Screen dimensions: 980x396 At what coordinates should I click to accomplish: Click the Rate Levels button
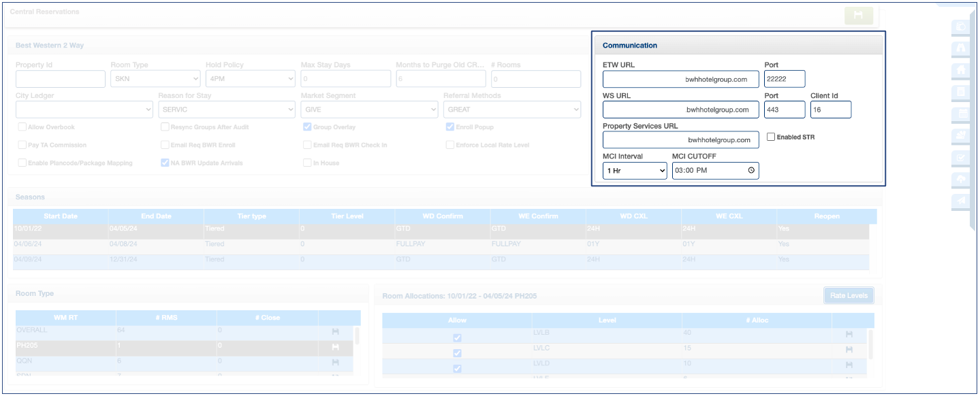848,295
